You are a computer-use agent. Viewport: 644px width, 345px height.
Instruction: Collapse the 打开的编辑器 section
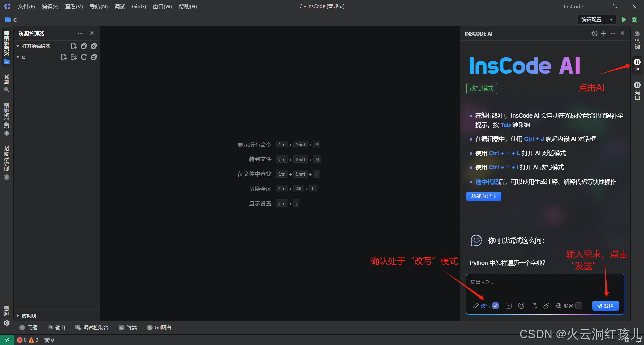(18, 46)
